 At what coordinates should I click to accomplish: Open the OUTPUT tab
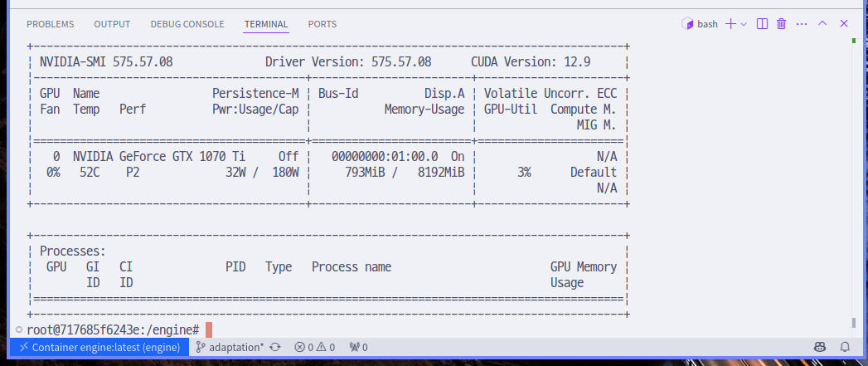coord(112,24)
